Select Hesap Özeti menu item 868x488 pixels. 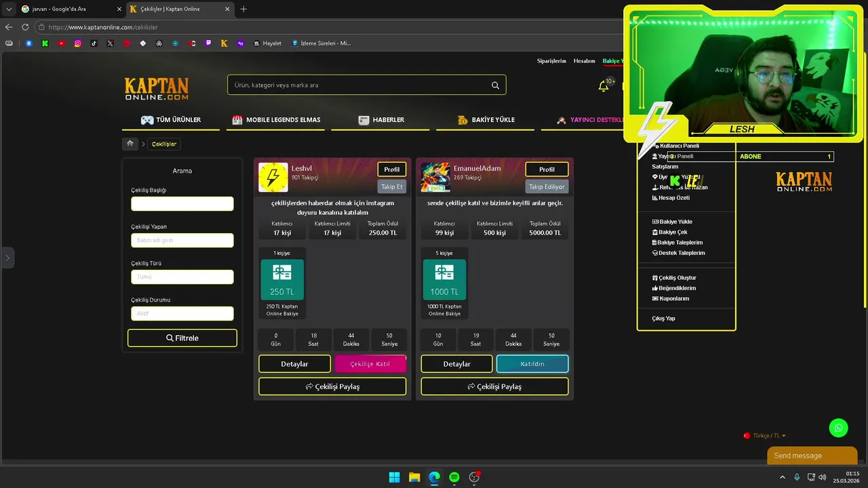point(671,198)
